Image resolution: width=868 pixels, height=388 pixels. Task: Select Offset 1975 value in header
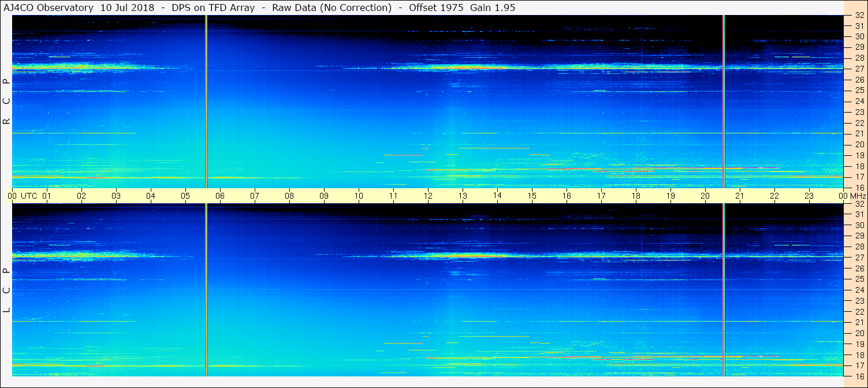coord(437,8)
